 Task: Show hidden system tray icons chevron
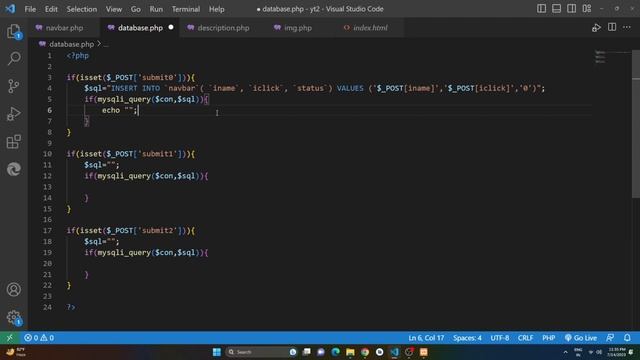565,352
